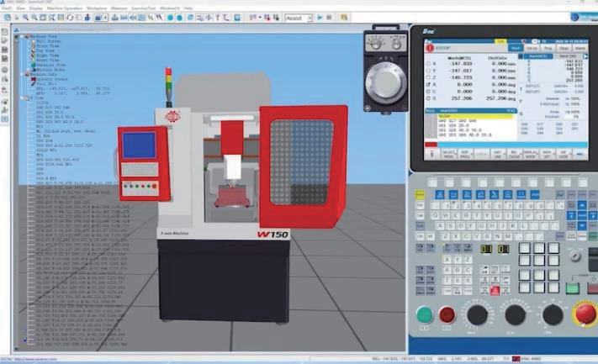Select Top View in the view tree

[49, 50]
